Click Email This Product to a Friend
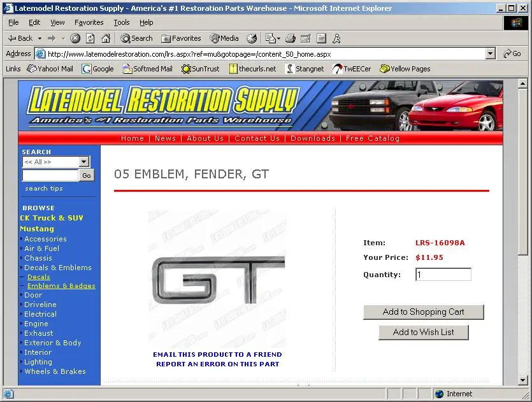 click(x=217, y=354)
